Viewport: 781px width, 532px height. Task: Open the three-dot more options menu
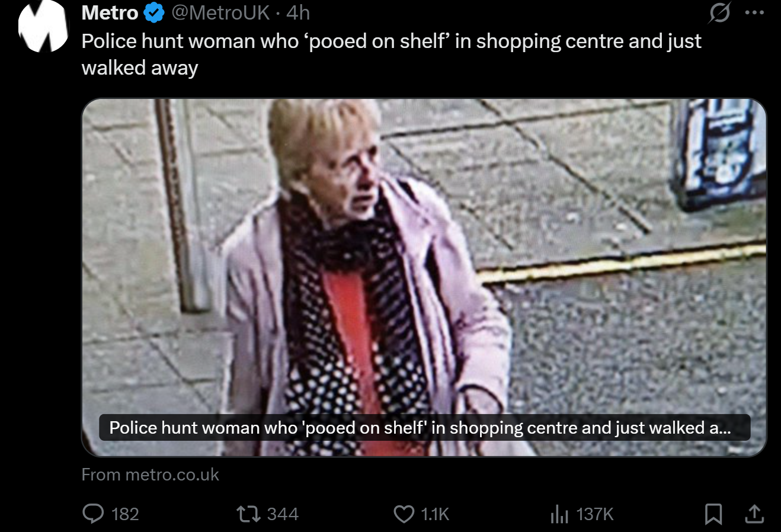click(x=754, y=12)
